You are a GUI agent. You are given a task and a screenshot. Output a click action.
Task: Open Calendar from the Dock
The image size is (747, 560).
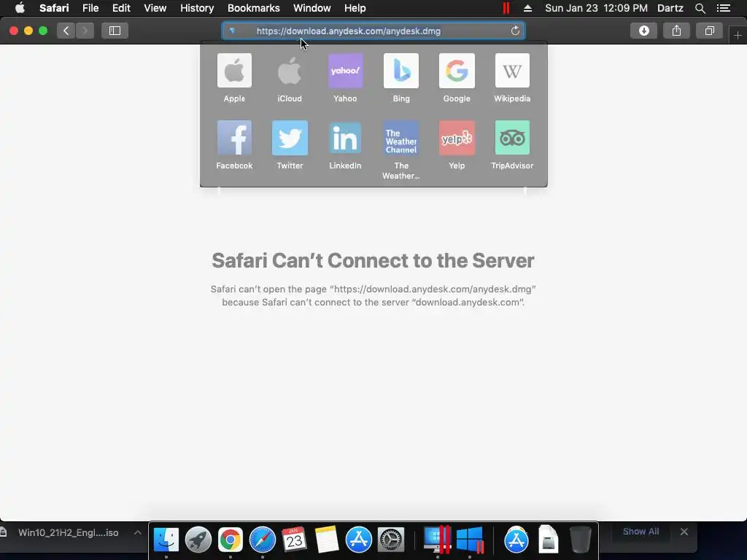[x=294, y=540]
